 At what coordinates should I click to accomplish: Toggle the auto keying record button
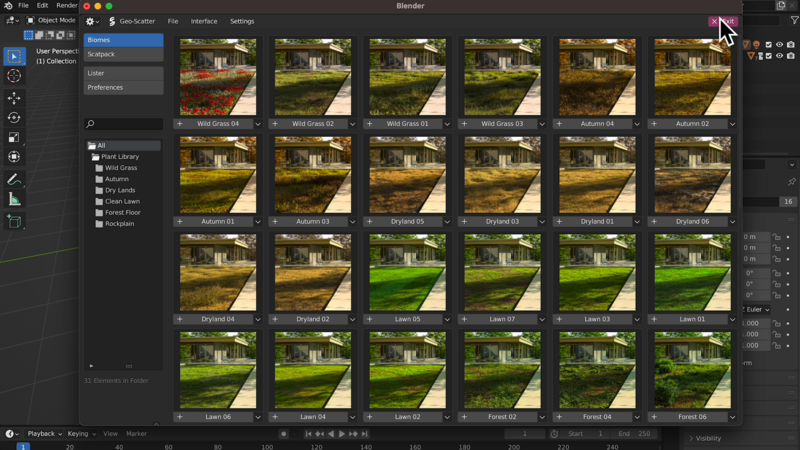tap(284, 434)
